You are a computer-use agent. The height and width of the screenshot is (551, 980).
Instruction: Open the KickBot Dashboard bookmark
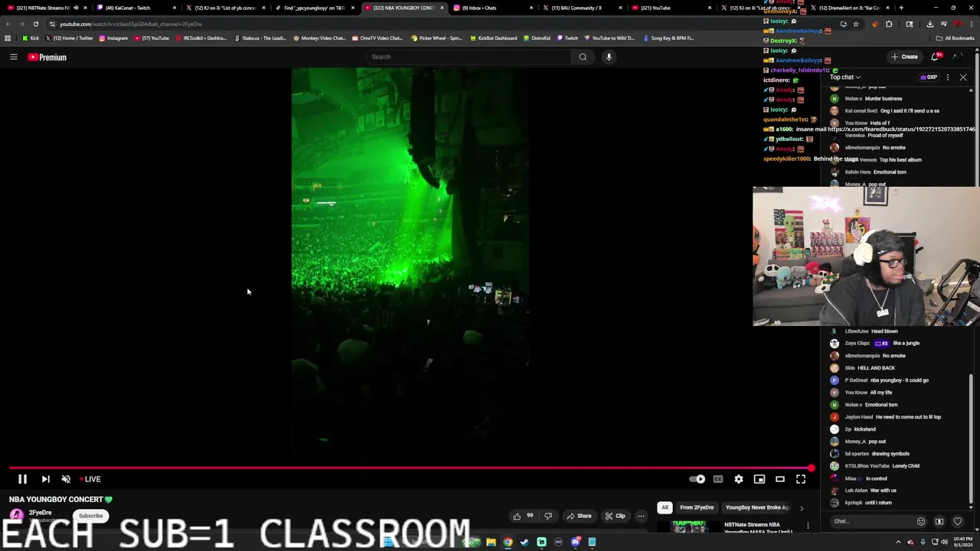coord(494,37)
